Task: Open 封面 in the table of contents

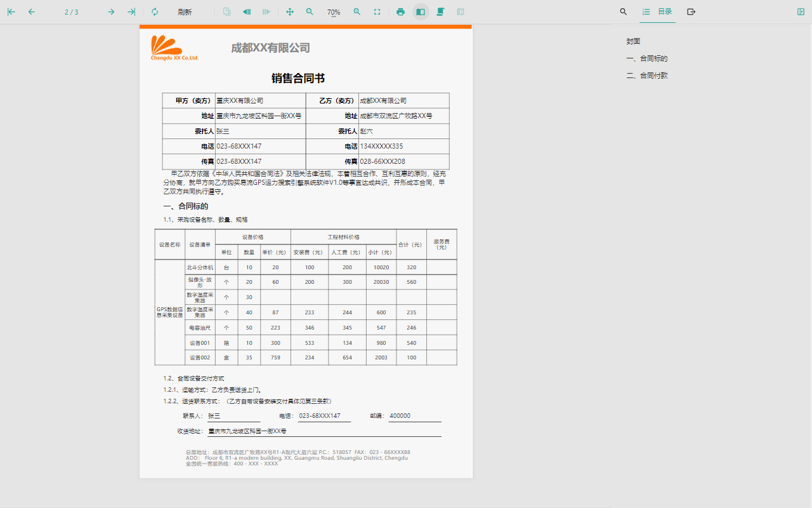Action: (x=633, y=41)
